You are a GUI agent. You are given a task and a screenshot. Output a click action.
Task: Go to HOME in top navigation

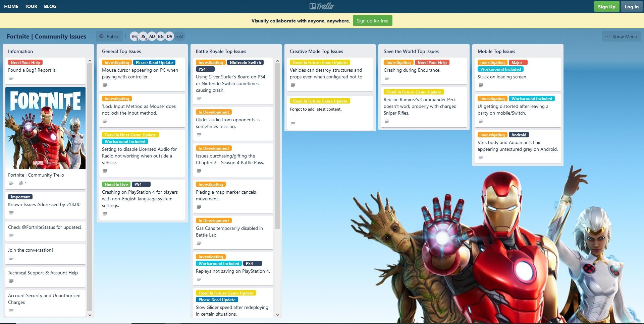click(x=11, y=6)
